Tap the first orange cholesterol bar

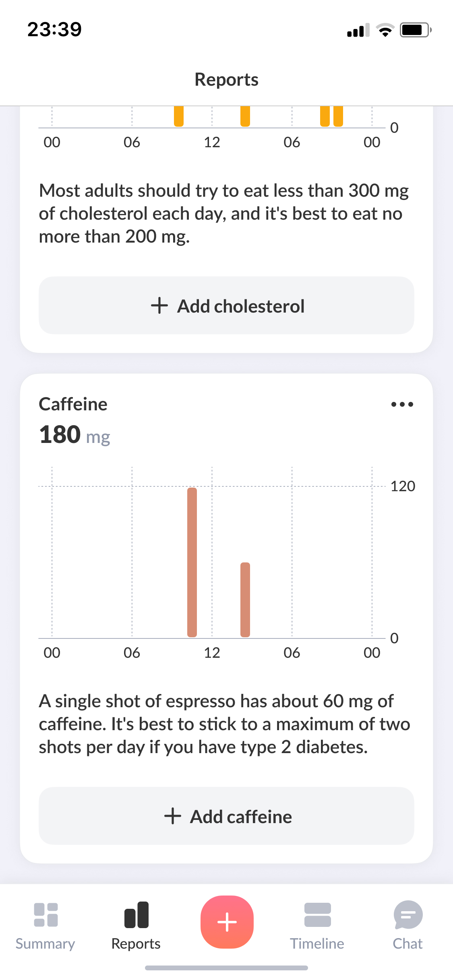179,116
